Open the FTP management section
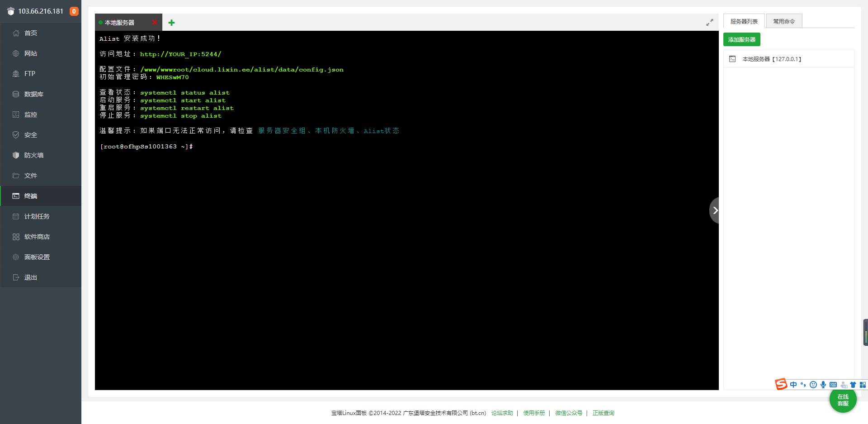 [41, 74]
